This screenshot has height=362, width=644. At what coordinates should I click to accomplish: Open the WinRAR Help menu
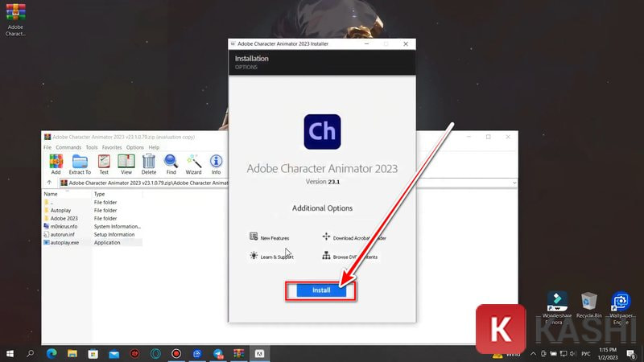(x=154, y=147)
